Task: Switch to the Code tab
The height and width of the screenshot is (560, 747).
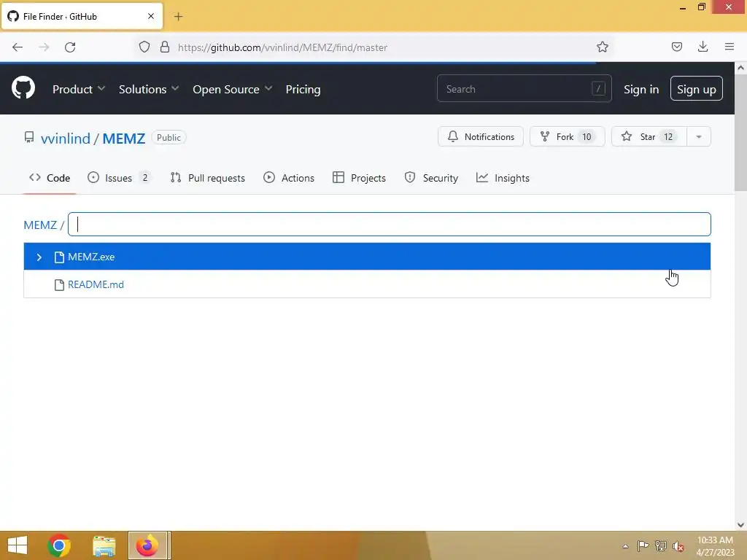Action: click(x=50, y=178)
